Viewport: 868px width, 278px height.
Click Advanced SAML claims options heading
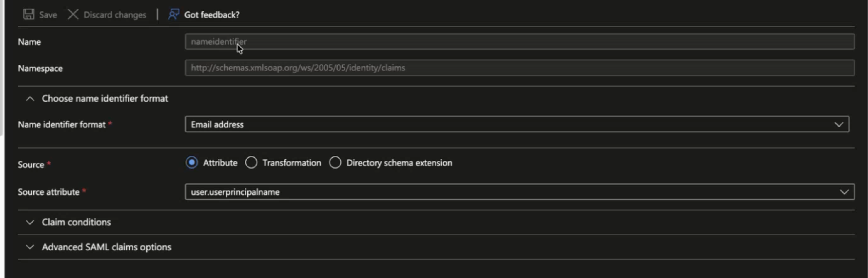[106, 247]
